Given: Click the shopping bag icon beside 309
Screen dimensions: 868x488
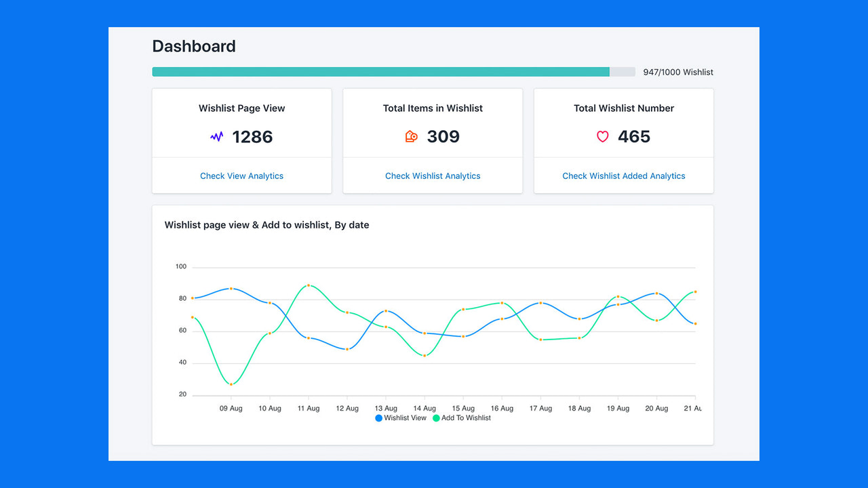Looking at the screenshot, I should 411,136.
